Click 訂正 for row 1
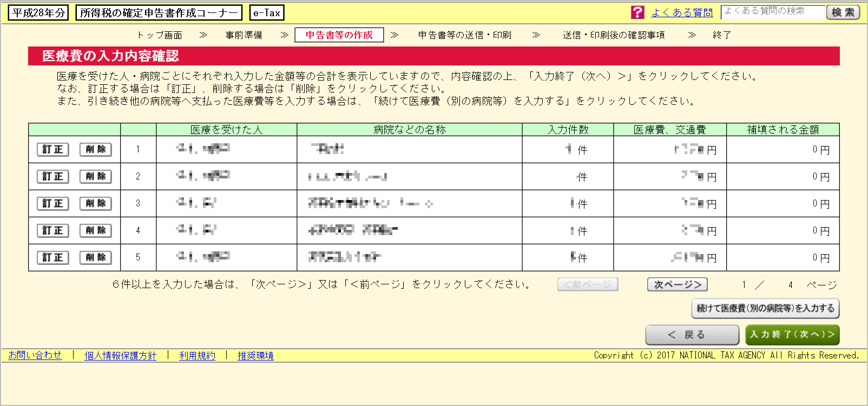The height and width of the screenshot is (406, 868). (x=52, y=150)
